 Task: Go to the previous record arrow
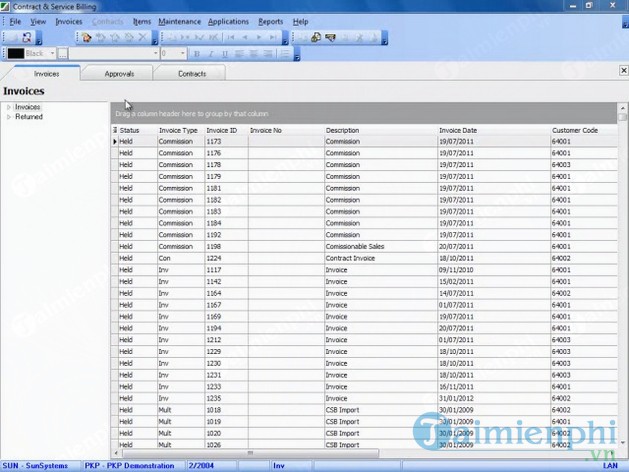pyautogui.click(x=245, y=38)
